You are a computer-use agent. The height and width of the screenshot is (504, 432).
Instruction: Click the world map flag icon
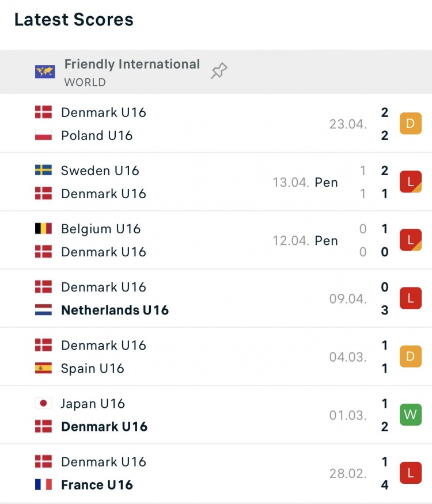pos(45,71)
